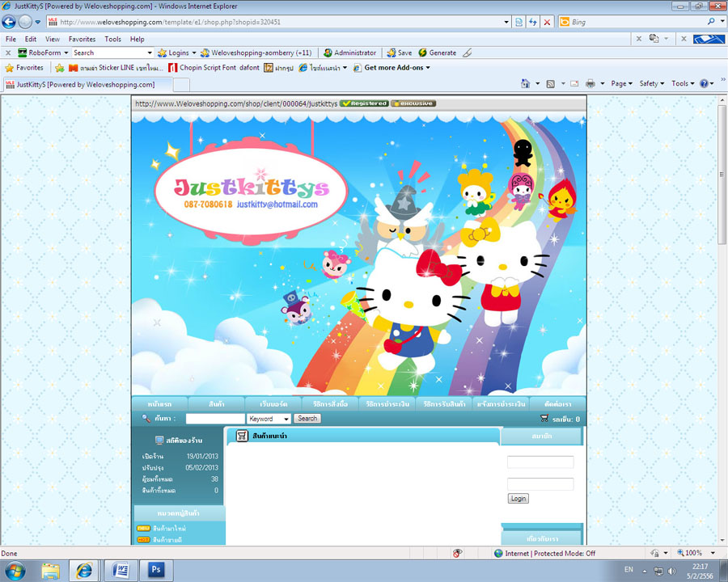The width and height of the screenshot is (728, 582).
Task: Open the command bar Tools dropdown
Action: (x=683, y=83)
